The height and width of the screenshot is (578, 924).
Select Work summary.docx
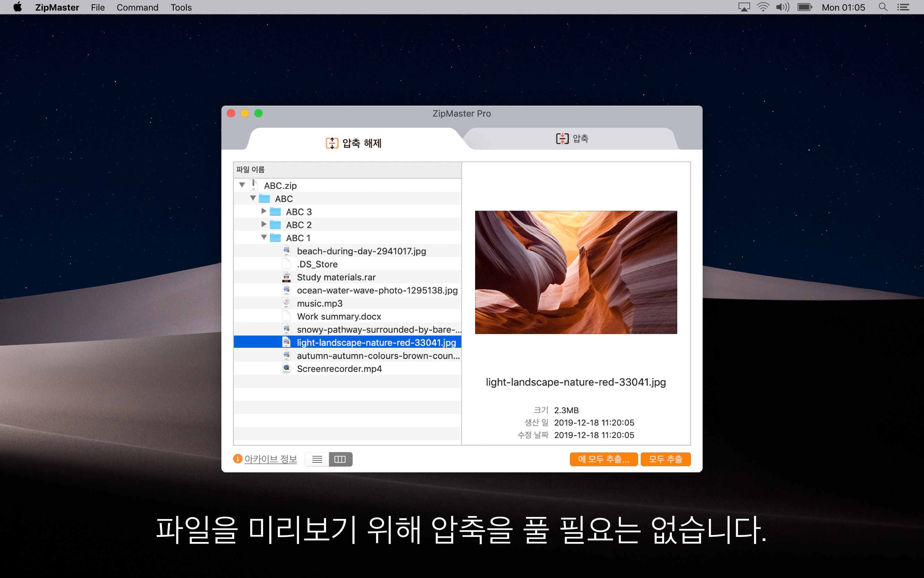339,316
